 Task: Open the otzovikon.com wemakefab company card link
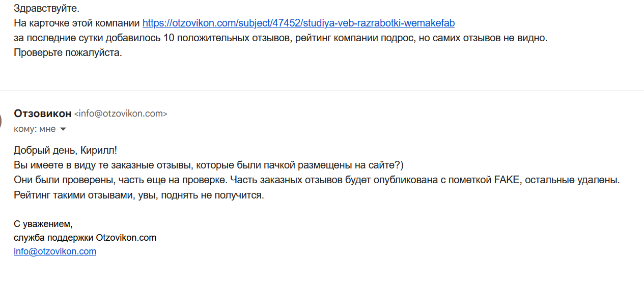[298, 23]
